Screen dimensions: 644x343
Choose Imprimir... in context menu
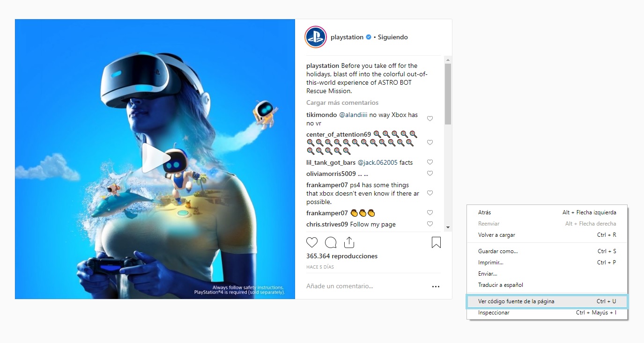pyautogui.click(x=547, y=263)
